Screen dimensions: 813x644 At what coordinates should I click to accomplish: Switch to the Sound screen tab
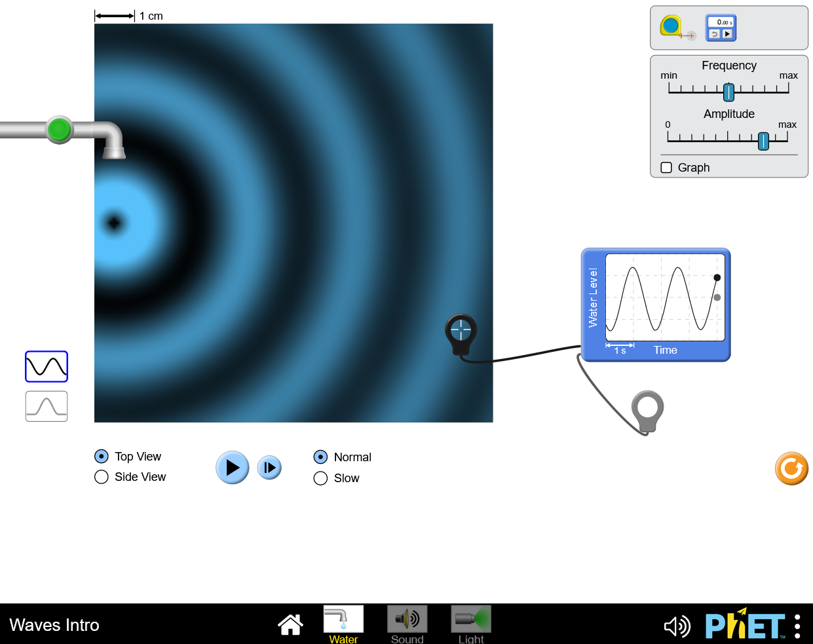407,624
